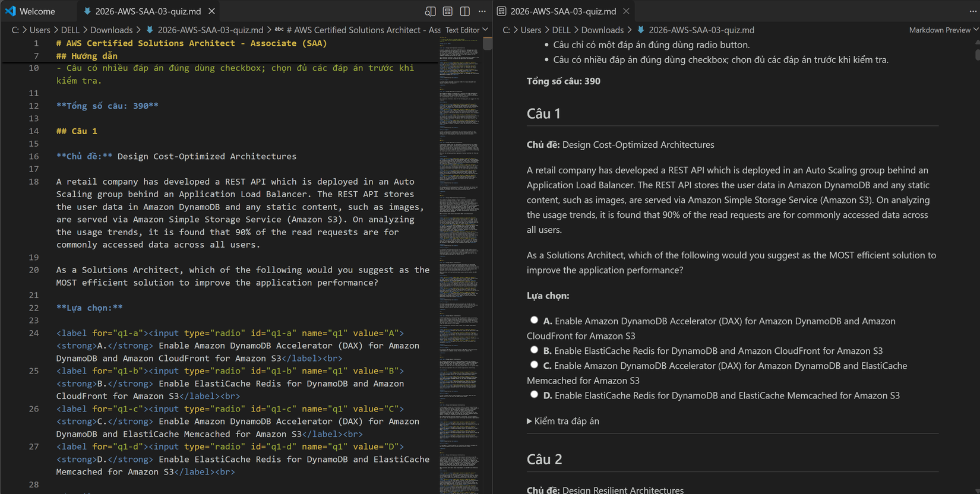The width and height of the screenshot is (980, 494).
Task: Click 'Lựa chọn:' label in the preview
Action: click(x=548, y=295)
